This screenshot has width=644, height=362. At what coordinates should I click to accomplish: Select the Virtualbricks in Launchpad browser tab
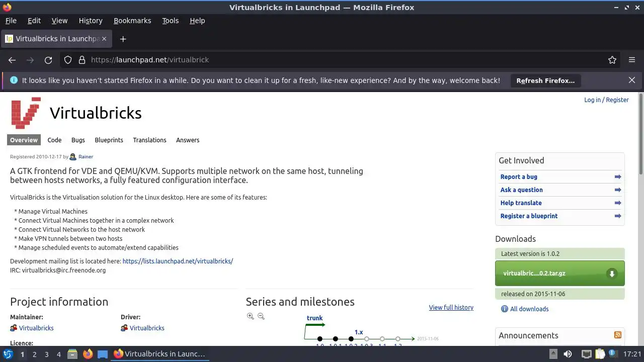click(x=57, y=39)
